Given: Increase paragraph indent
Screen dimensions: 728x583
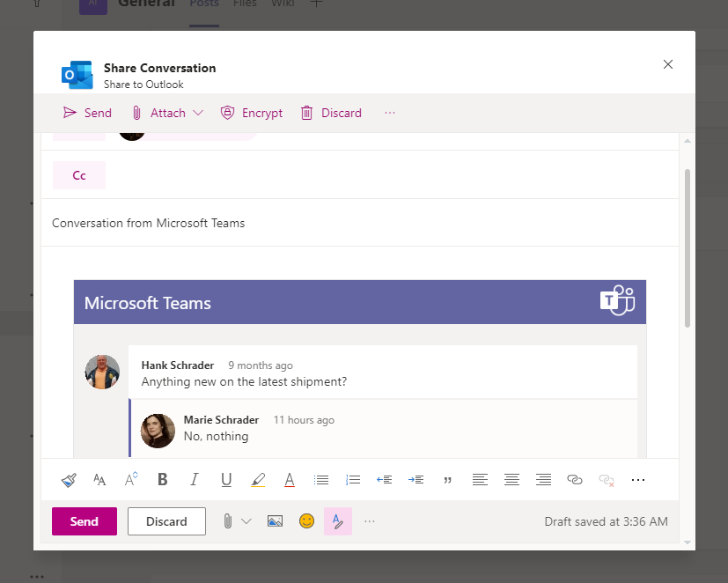Looking at the screenshot, I should (x=416, y=480).
